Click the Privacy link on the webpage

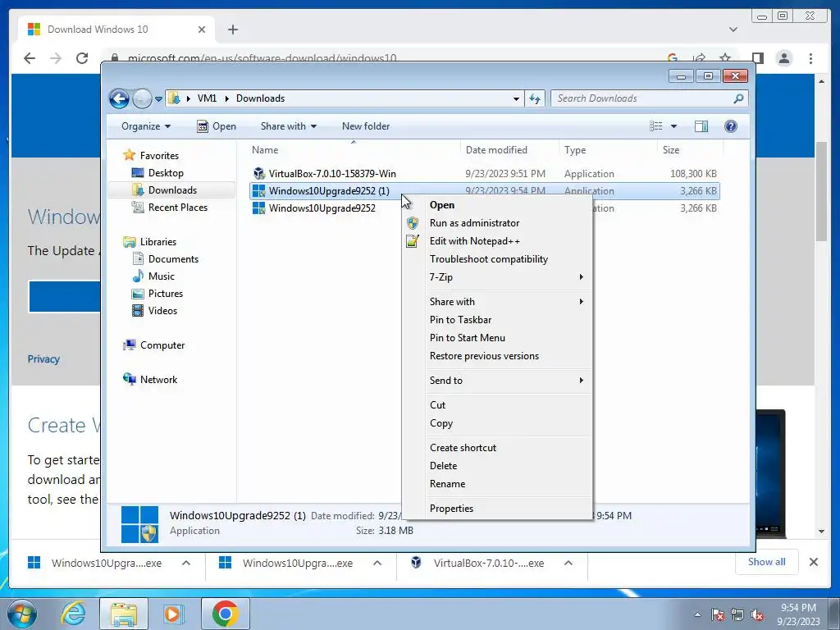[43, 359]
